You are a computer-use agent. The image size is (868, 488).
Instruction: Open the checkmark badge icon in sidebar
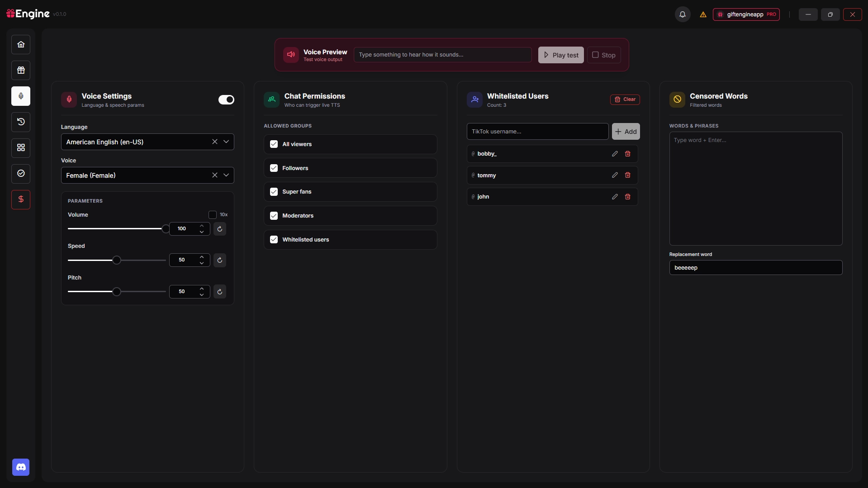click(x=21, y=173)
